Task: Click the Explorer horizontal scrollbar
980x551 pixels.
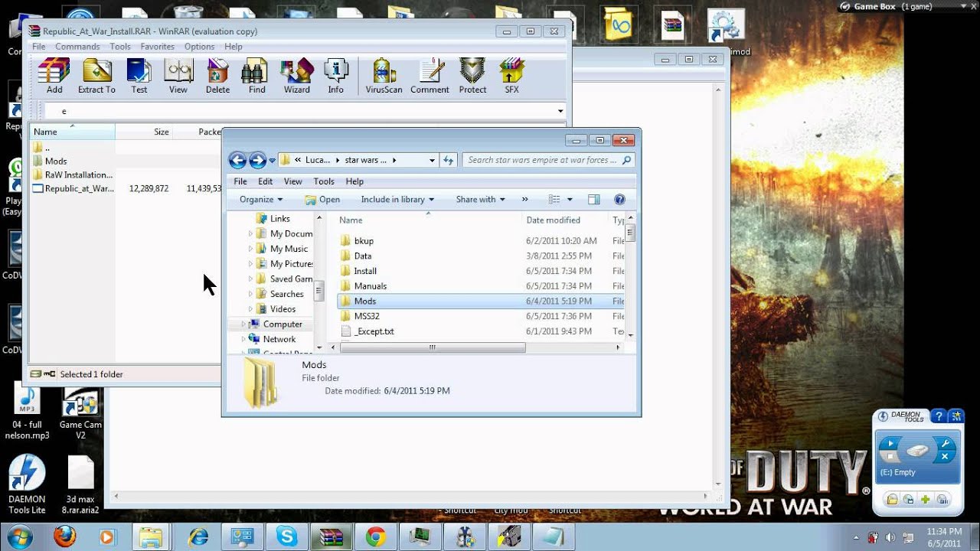Action: pos(433,347)
